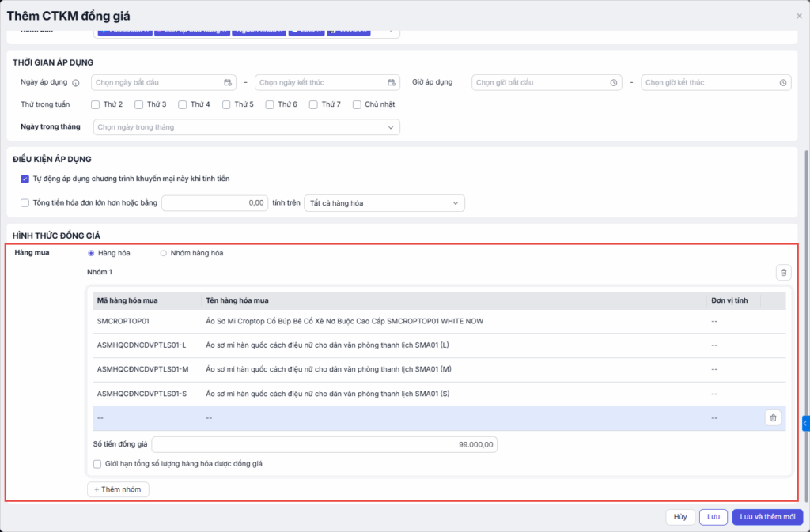810x532 pixels.
Task: Open the Ngày trong tháng dropdown
Action: pyautogui.click(x=246, y=127)
